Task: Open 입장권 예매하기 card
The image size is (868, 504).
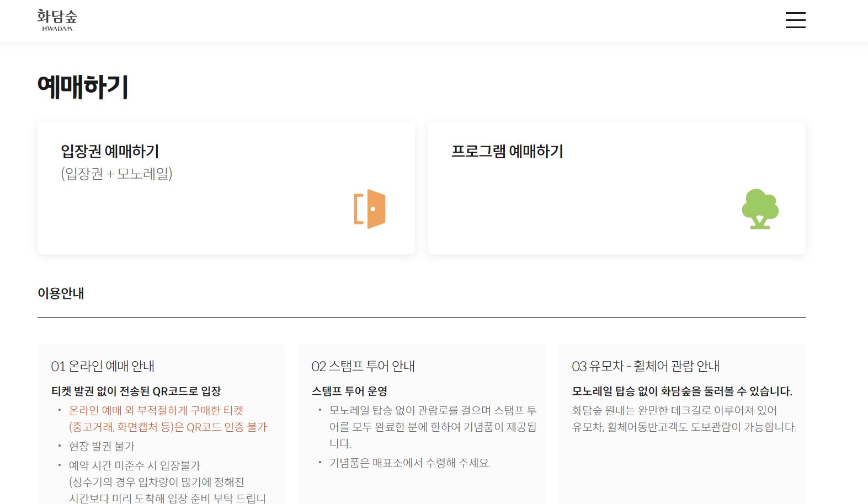Action: point(226,188)
